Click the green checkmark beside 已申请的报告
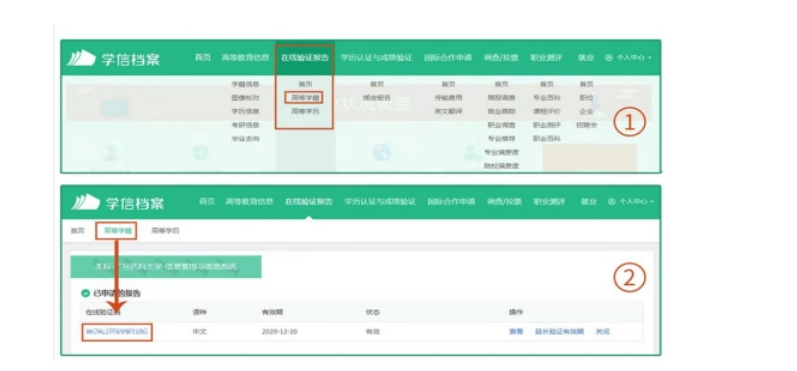Screen dimensions: 797x371 (x=85, y=293)
